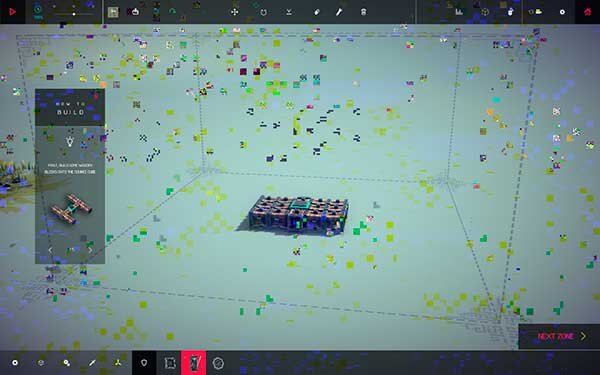Select the highlighted red armor block item

194,363
